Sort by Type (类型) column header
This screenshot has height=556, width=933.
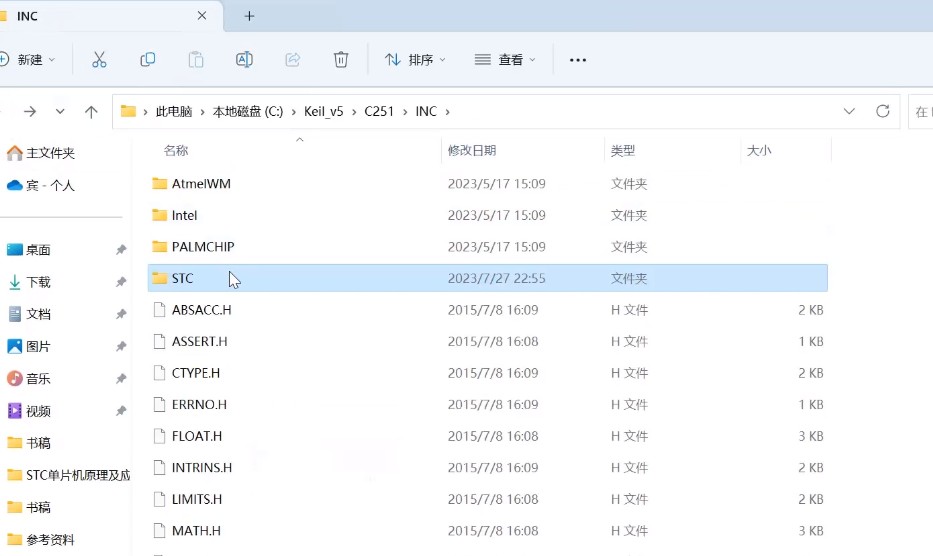tap(623, 151)
